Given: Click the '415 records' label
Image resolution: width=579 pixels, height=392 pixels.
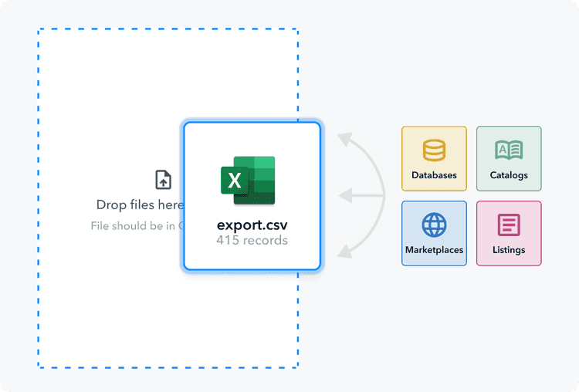Looking at the screenshot, I should pyautogui.click(x=252, y=240).
